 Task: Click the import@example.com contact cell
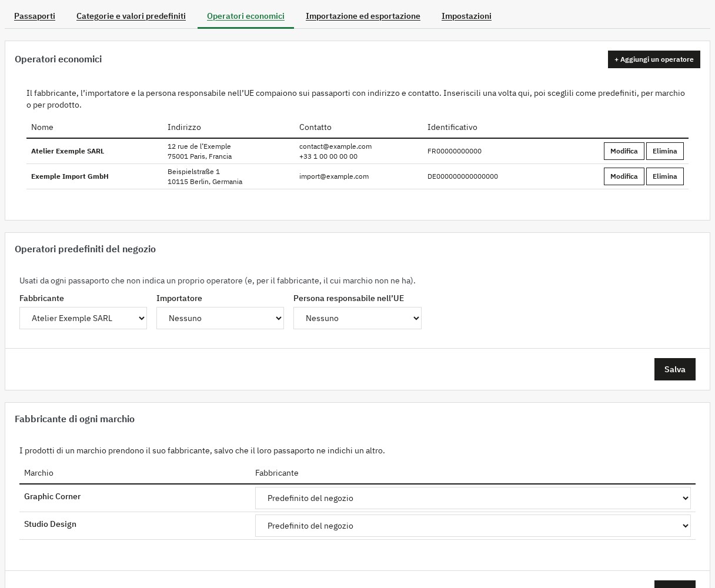point(334,176)
